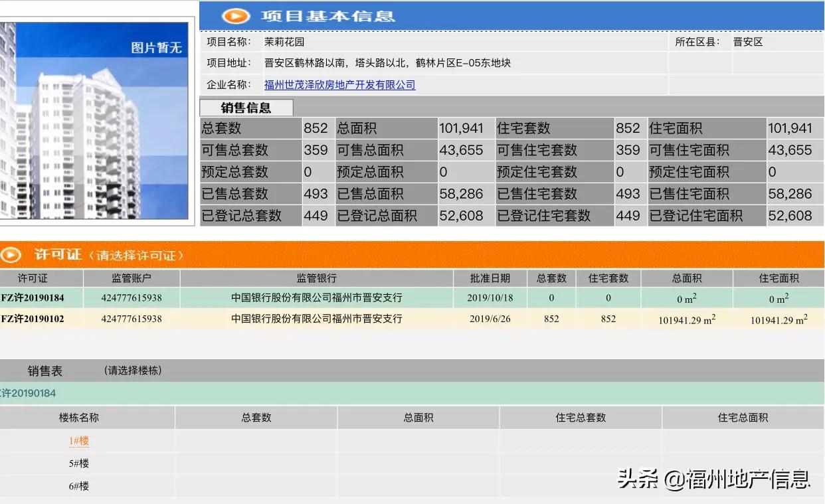Image resolution: width=825 pixels, height=504 pixels.
Task: Open the developer link 福州世茂泽欣房地产开发有限公司
Action: pos(339,85)
